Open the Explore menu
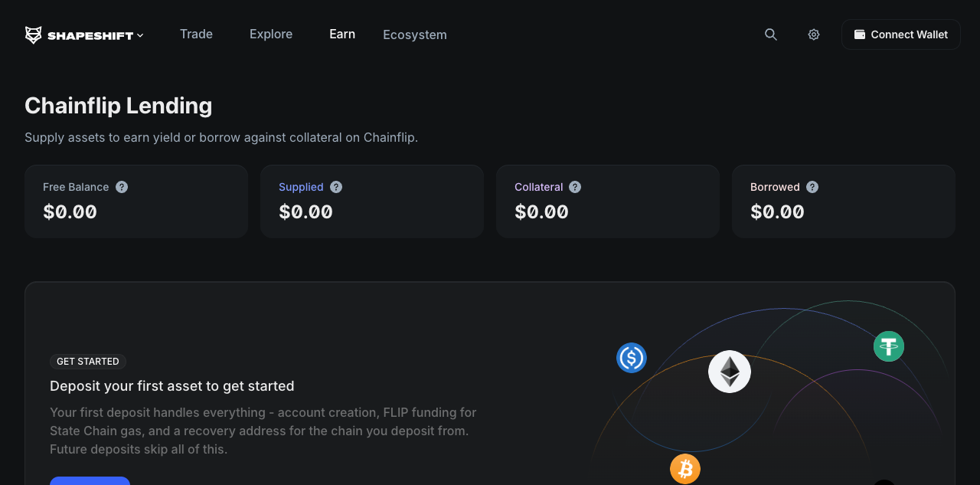The height and width of the screenshot is (485, 980). [x=271, y=34]
